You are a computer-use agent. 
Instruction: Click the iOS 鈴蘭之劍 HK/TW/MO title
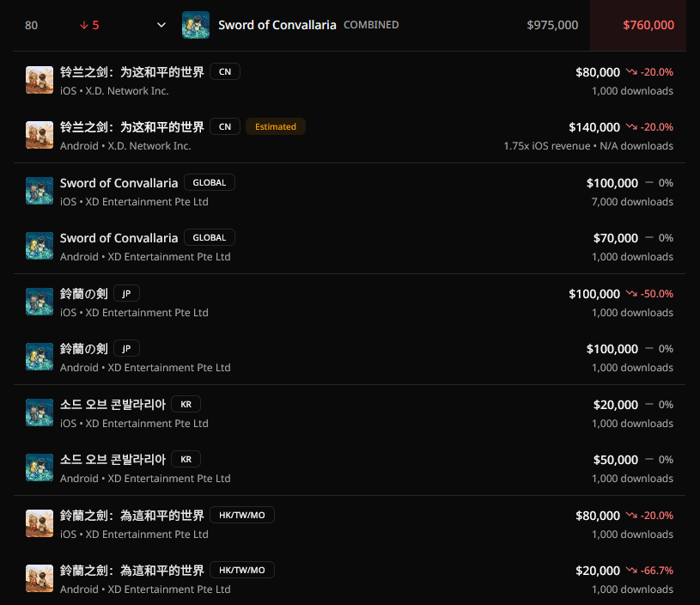tap(131, 515)
